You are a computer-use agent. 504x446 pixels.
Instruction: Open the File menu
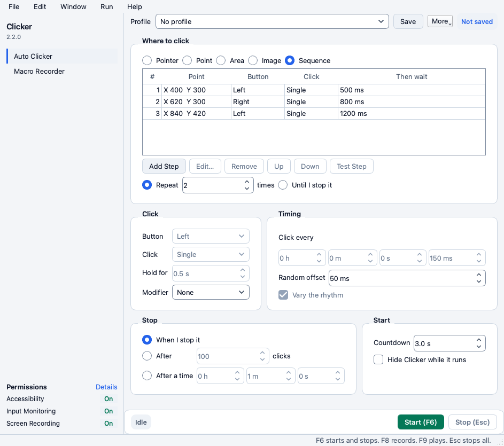14,6
